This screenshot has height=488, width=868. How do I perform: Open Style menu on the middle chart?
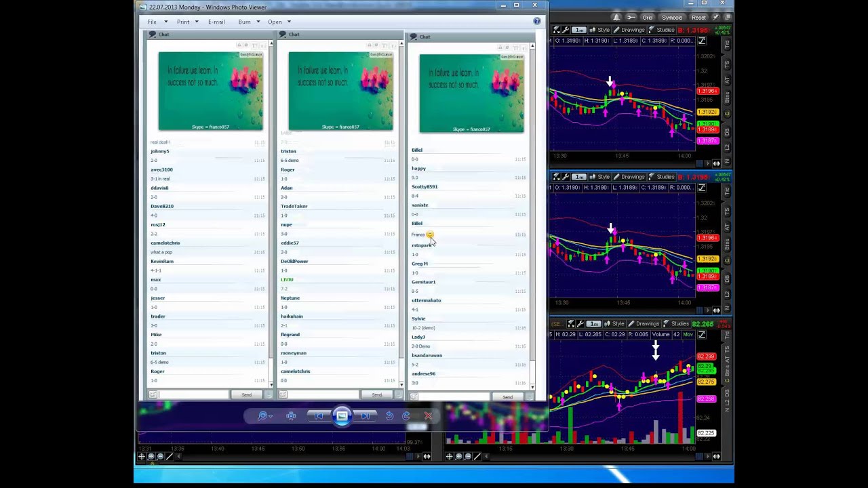coord(599,177)
